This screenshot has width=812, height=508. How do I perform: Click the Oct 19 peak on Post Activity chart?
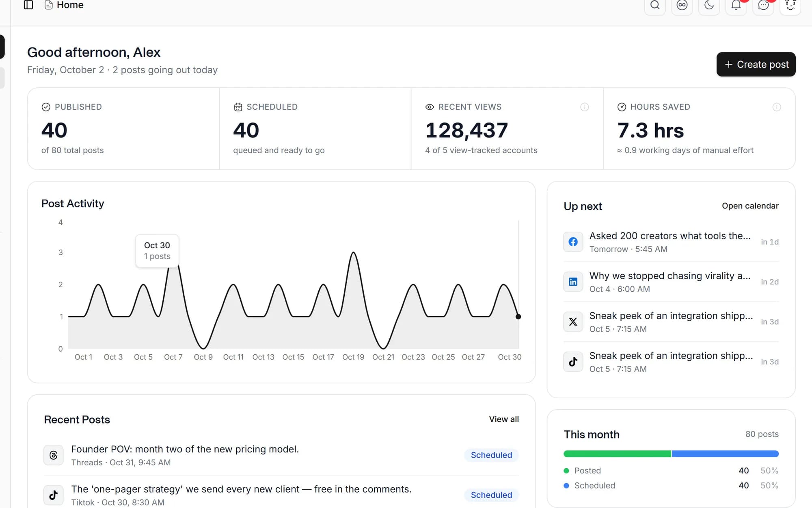tap(354, 253)
